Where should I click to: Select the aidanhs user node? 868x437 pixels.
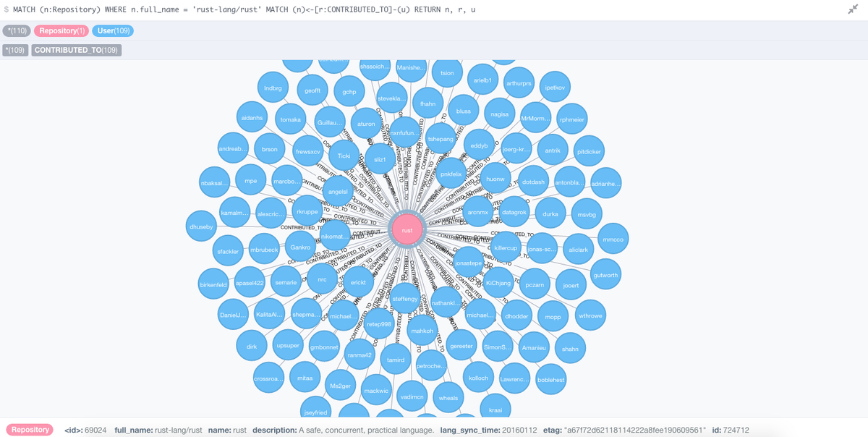[252, 117]
